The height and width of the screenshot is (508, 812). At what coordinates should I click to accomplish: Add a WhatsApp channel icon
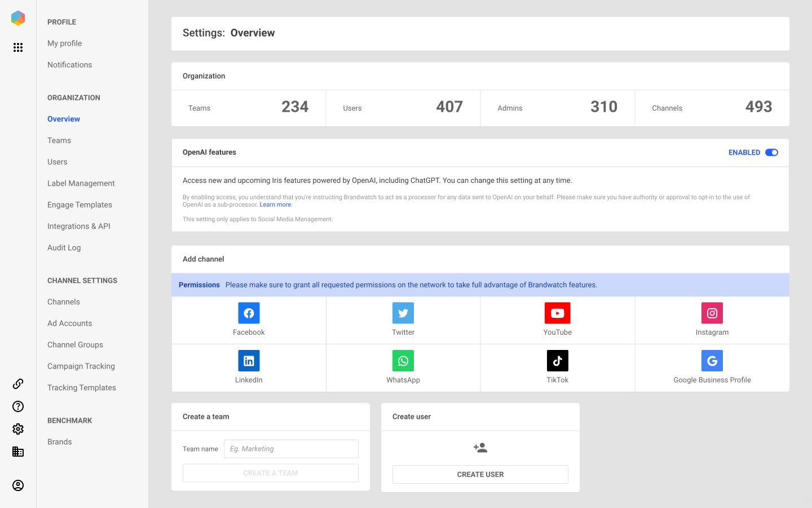coord(403,361)
